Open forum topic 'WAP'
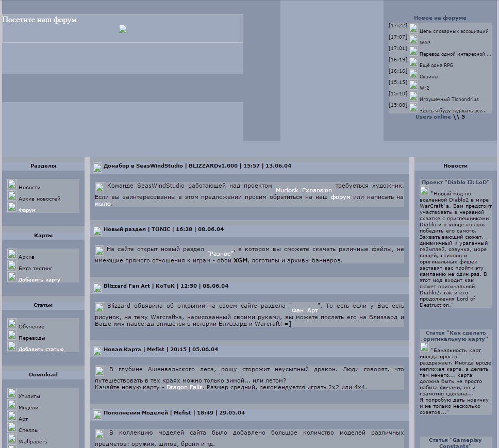The height and width of the screenshot is (448, 499). [x=425, y=43]
